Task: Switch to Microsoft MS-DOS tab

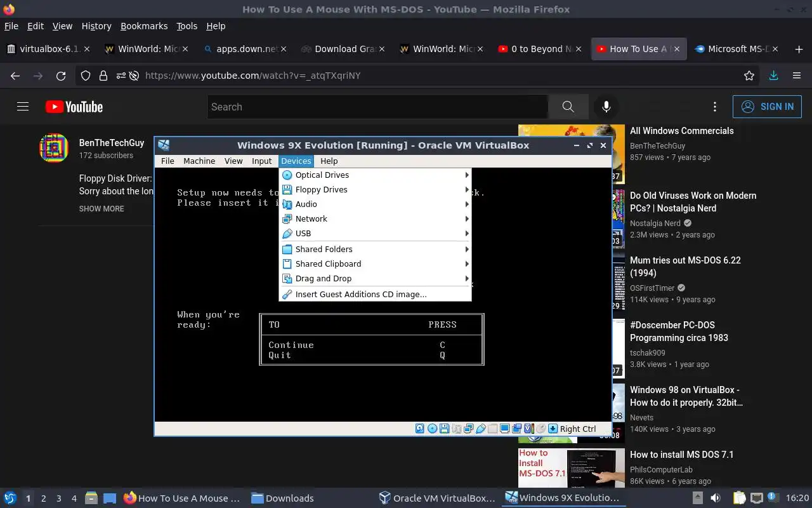Action: [737, 49]
